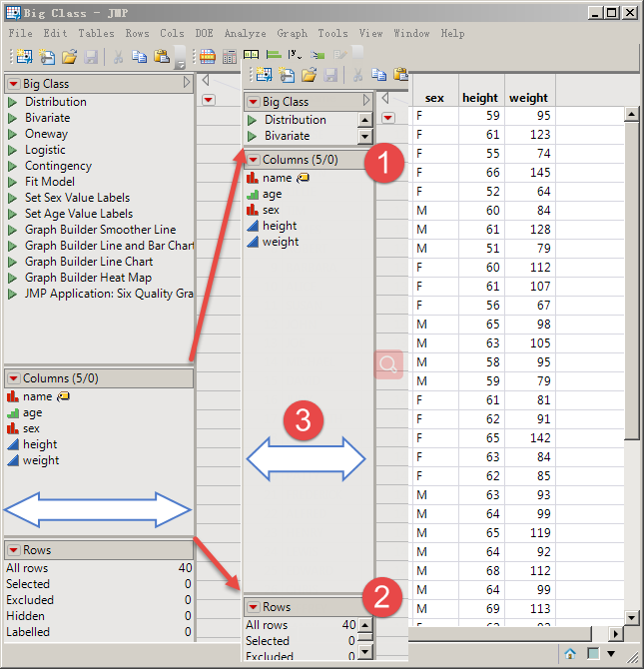Screen dimensions: 644x669
Task: Select the height column in the narrowed Columns list
Action: tap(280, 226)
